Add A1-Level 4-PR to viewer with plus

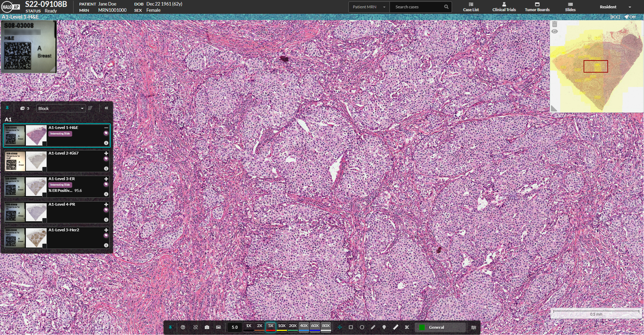coord(106,204)
